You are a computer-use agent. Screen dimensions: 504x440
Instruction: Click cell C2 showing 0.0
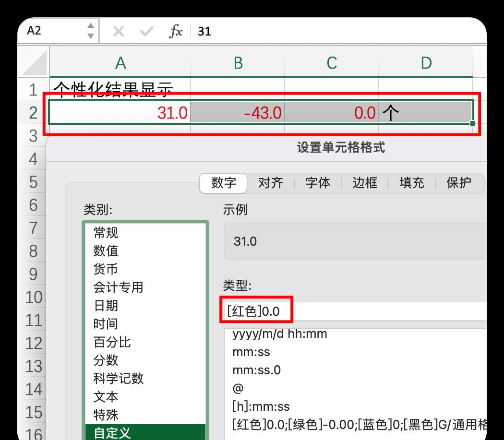pyautogui.click(x=332, y=112)
